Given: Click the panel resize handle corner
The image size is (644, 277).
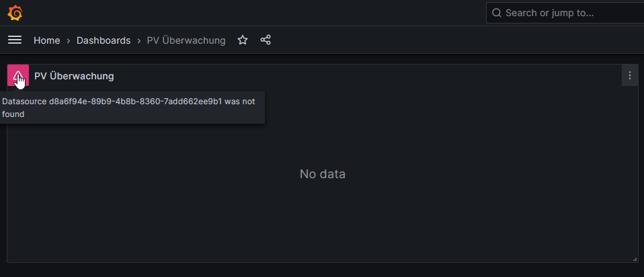Looking at the screenshot, I should [x=634, y=259].
